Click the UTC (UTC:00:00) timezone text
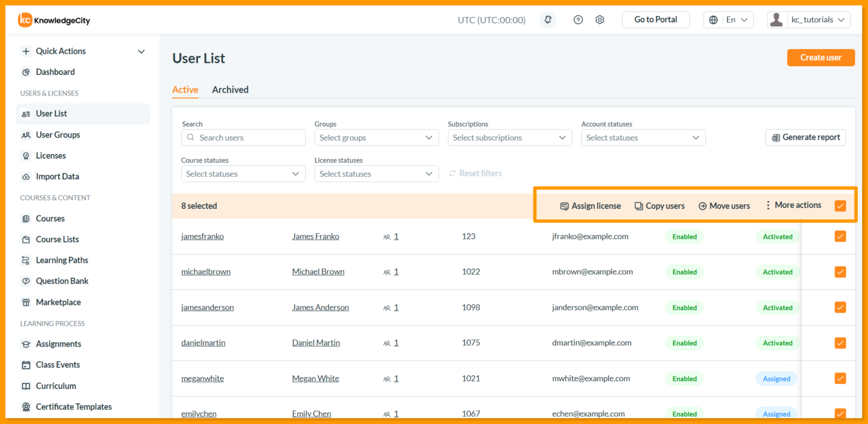Screen dimensions: 868x424 (492, 20)
